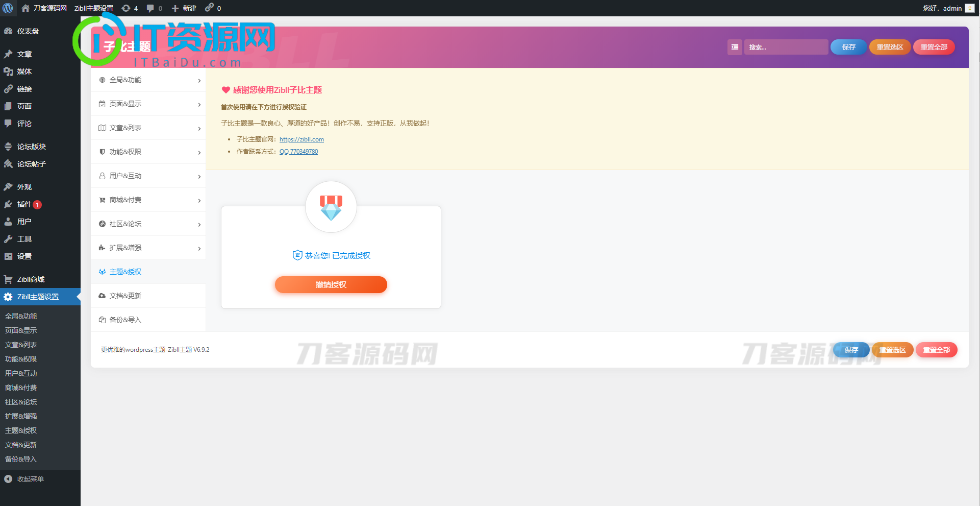Expand the 功能&权限 section chevron
Screen dimensions: 980x506
click(199, 153)
